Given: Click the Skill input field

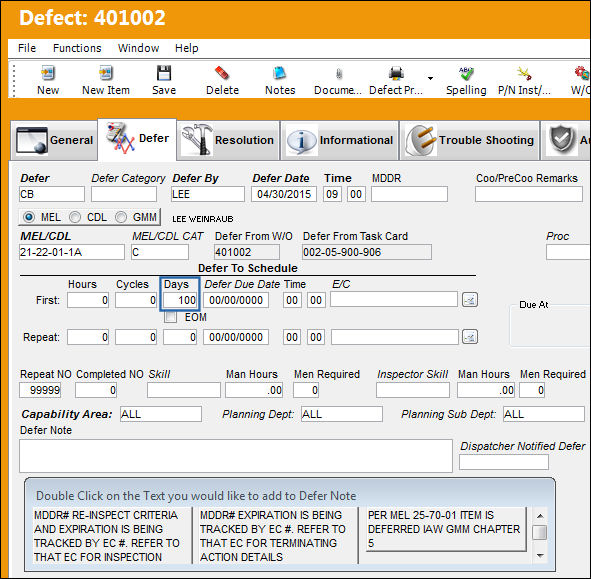Looking at the screenshot, I should [184, 390].
